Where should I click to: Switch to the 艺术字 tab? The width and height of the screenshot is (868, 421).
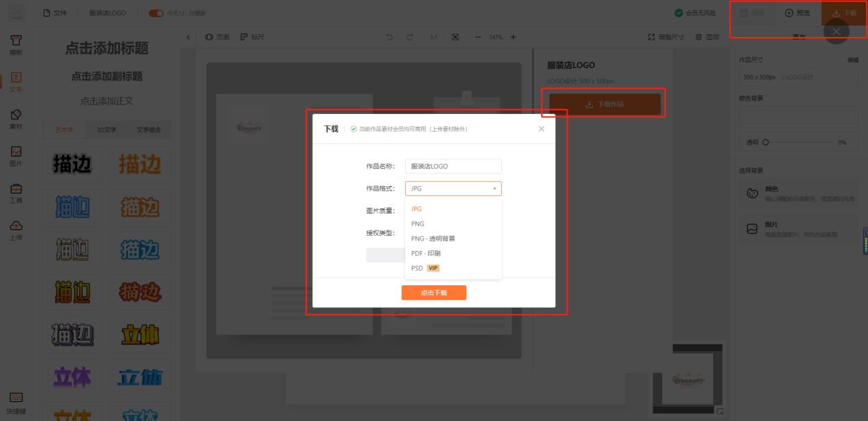point(64,129)
